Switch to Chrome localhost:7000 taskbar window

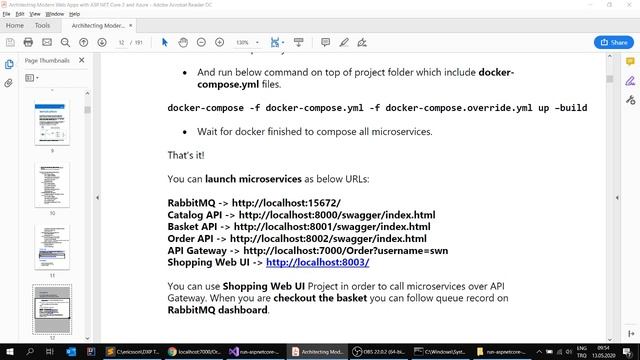[x=194, y=351]
